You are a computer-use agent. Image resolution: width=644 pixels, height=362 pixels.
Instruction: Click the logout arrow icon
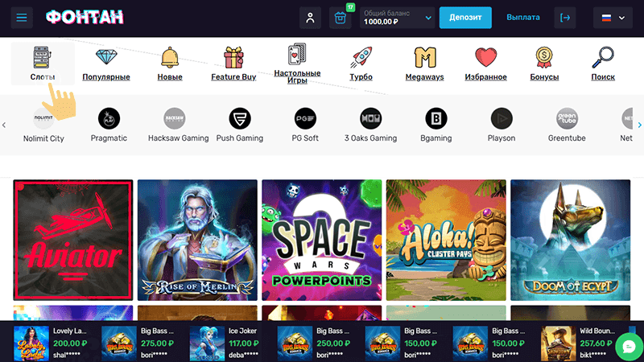pos(565,18)
